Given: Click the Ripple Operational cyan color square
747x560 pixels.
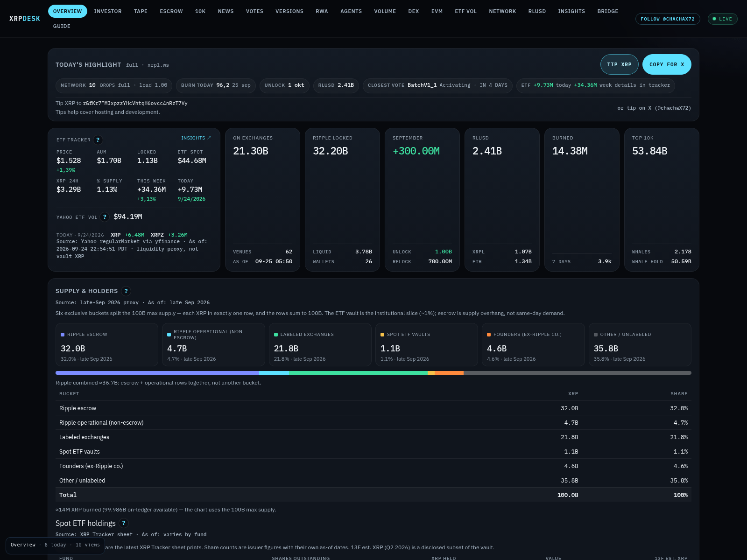Looking at the screenshot, I should click(169, 335).
